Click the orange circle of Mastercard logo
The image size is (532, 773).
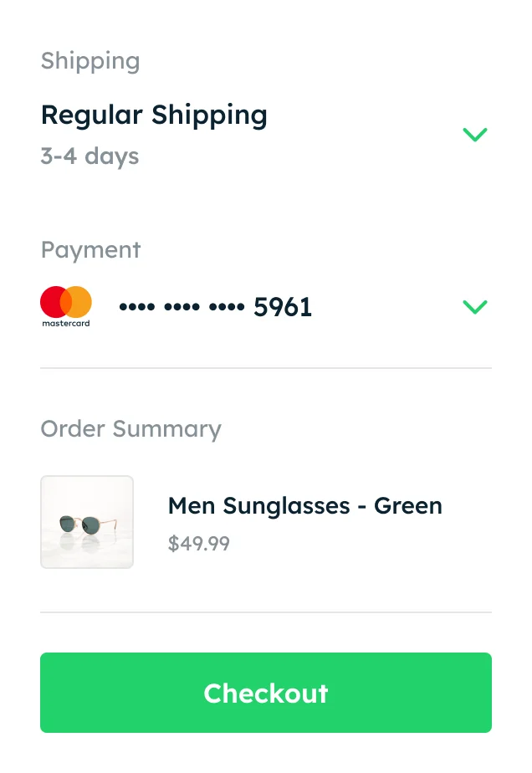pos(79,301)
